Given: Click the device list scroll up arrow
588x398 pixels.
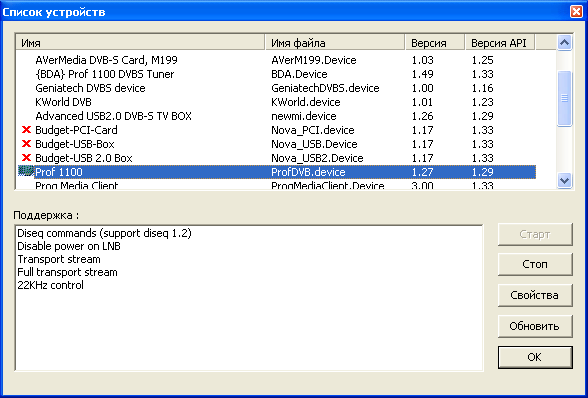Looking at the screenshot, I should [564, 43].
